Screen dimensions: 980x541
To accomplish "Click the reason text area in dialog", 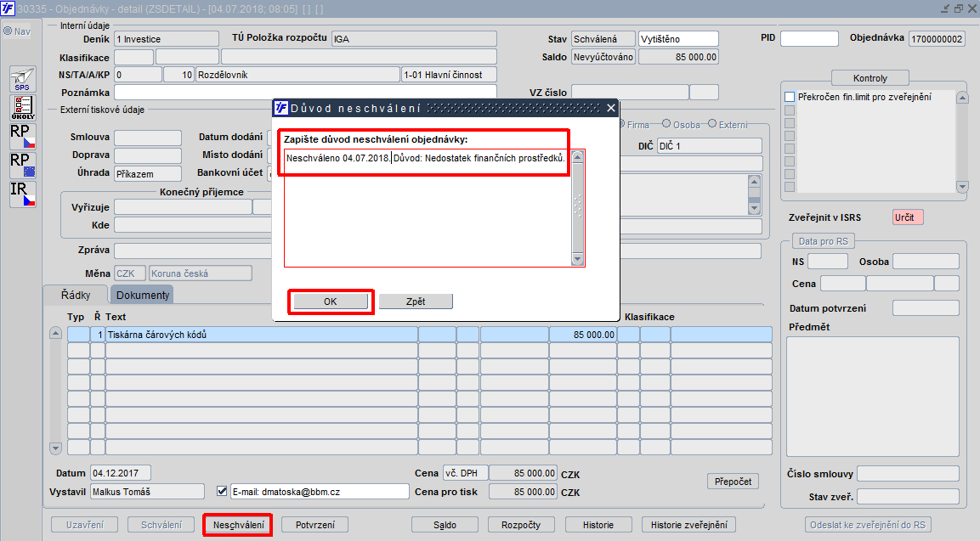I will (x=428, y=208).
